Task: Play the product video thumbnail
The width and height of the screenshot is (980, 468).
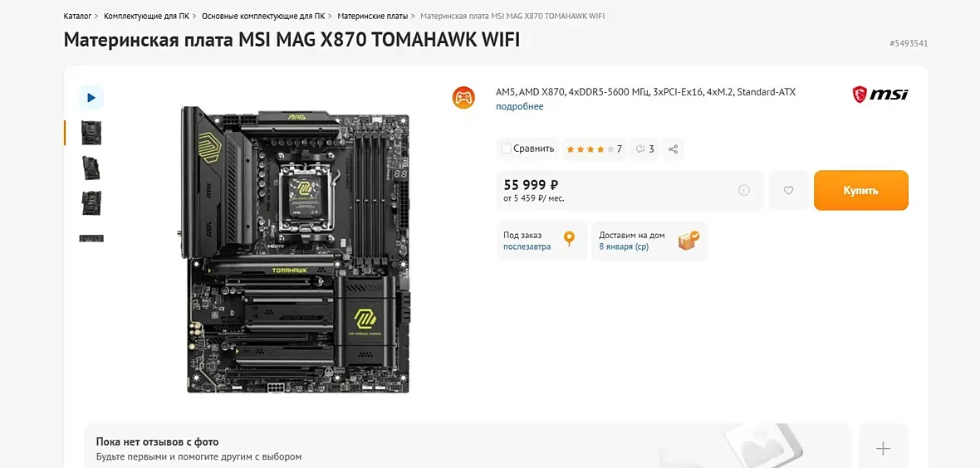Action: [x=91, y=97]
